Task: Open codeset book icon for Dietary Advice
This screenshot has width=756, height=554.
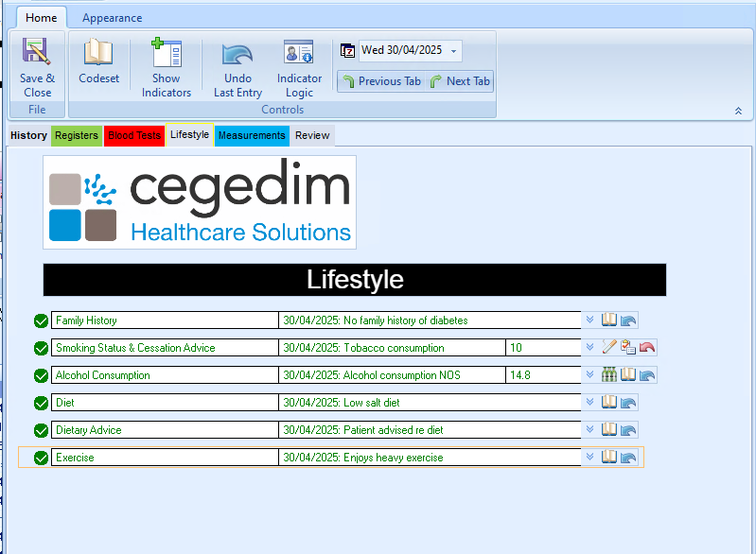Action: click(609, 430)
